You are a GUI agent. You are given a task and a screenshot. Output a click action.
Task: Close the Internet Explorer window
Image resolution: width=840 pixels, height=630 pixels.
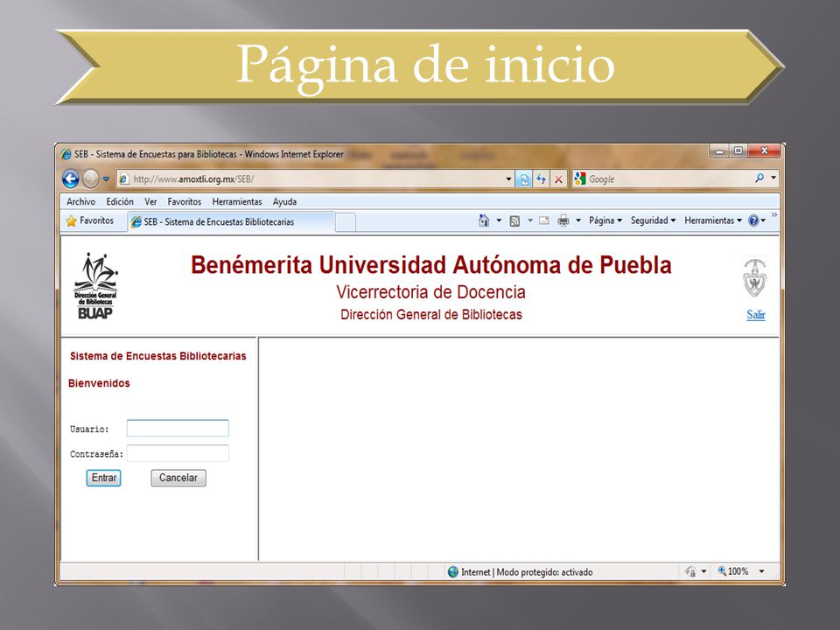pyautogui.click(x=765, y=151)
